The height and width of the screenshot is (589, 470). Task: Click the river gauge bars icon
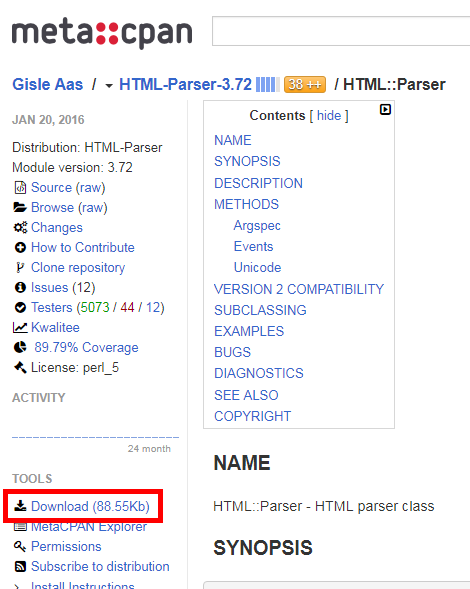[x=267, y=85]
